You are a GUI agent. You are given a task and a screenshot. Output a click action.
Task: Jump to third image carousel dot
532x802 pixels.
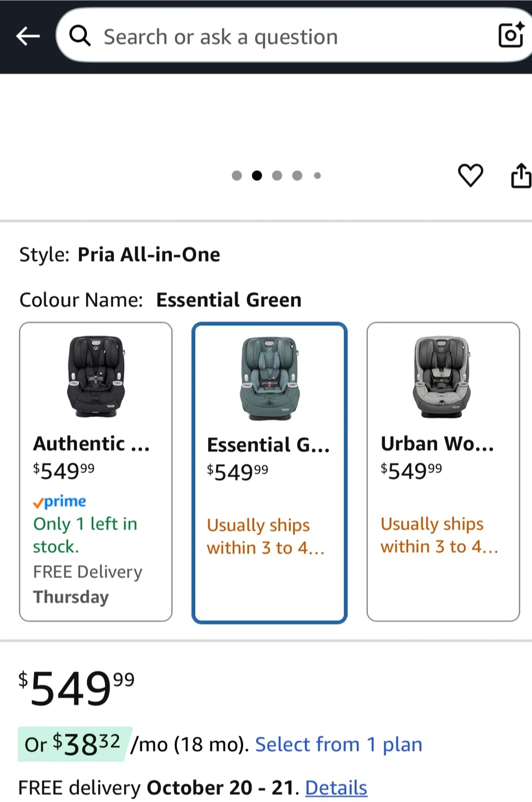[x=277, y=176]
